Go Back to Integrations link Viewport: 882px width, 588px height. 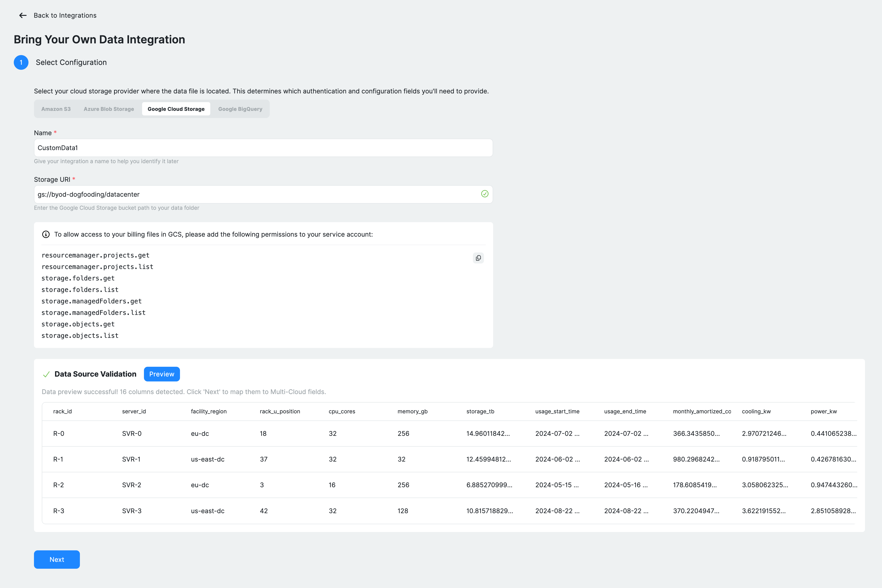coord(65,15)
